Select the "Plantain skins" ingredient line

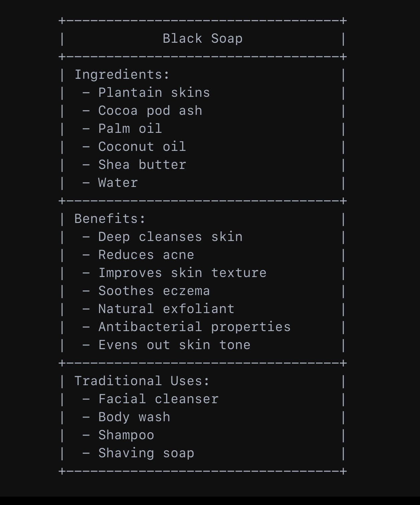154,92
